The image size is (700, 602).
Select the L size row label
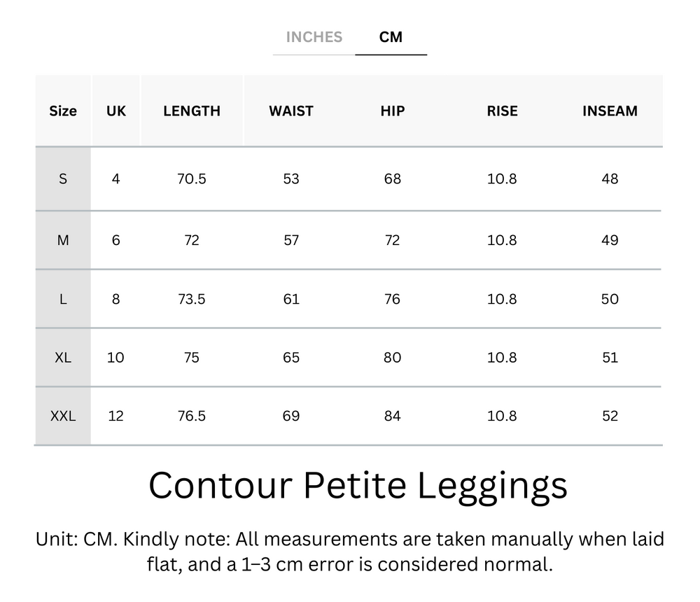63,299
